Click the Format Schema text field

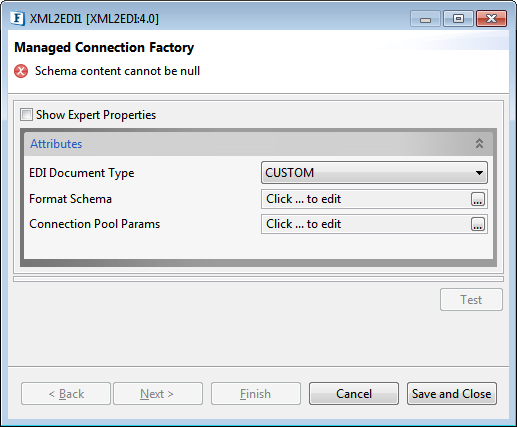point(366,199)
